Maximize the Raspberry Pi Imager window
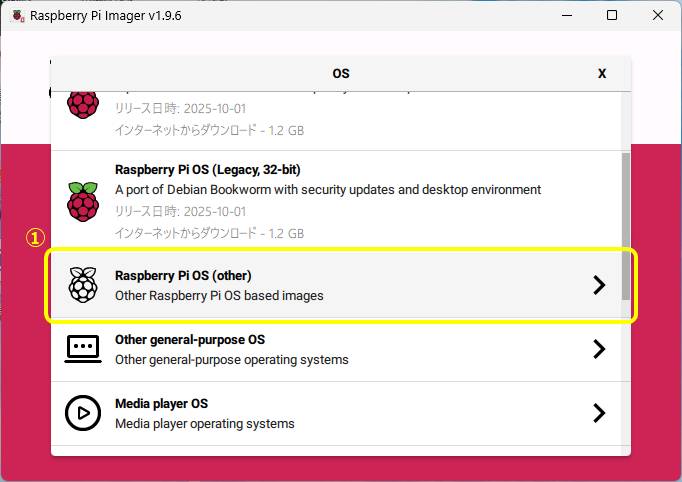The height and width of the screenshot is (482, 682). (x=612, y=16)
